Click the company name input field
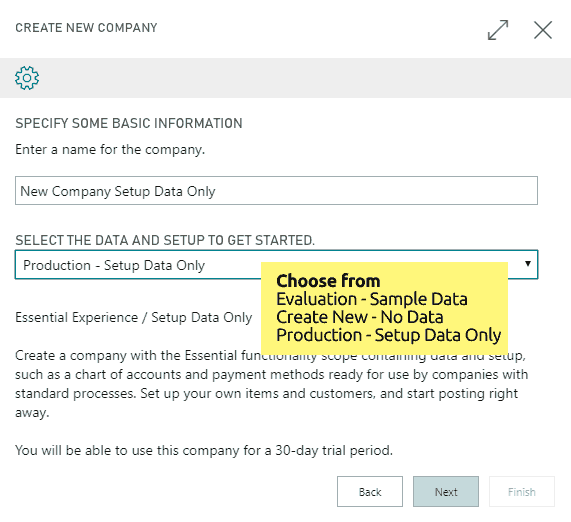Image resolution: width=571 pixels, height=522 pixels. click(x=276, y=191)
